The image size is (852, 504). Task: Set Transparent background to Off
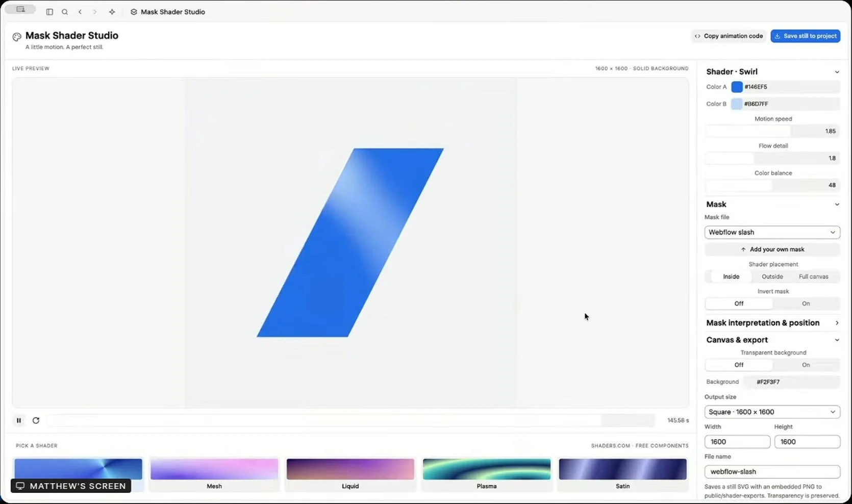[x=739, y=365]
